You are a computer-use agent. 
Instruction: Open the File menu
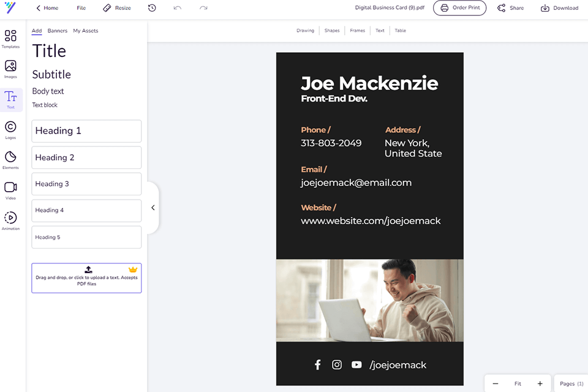pyautogui.click(x=81, y=8)
